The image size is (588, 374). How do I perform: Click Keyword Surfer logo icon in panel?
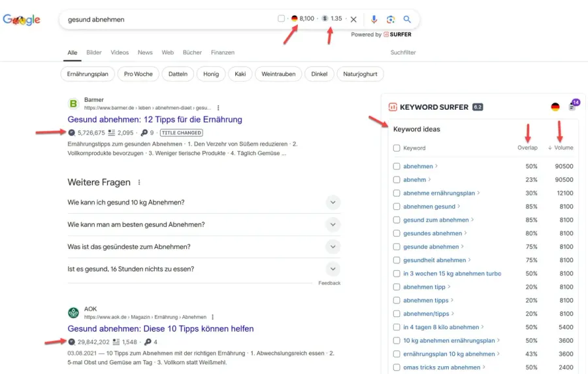click(x=393, y=107)
